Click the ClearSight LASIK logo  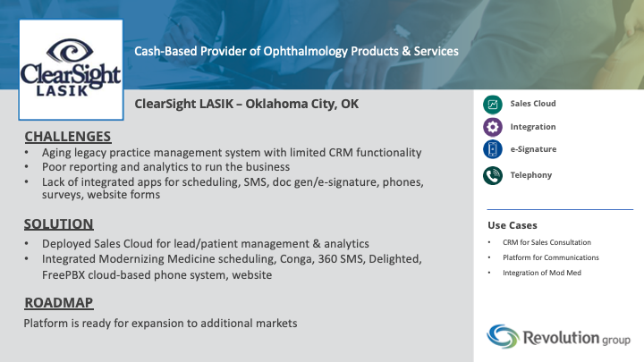tap(71, 70)
